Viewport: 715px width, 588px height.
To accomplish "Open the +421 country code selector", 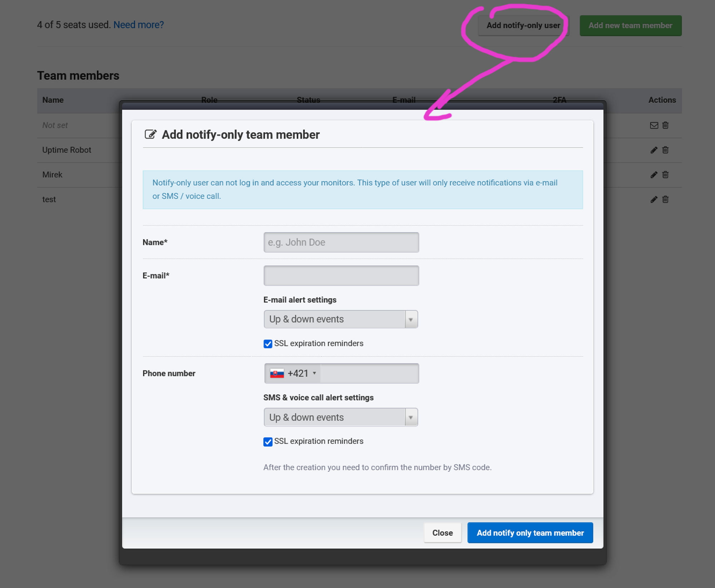I will (x=293, y=373).
